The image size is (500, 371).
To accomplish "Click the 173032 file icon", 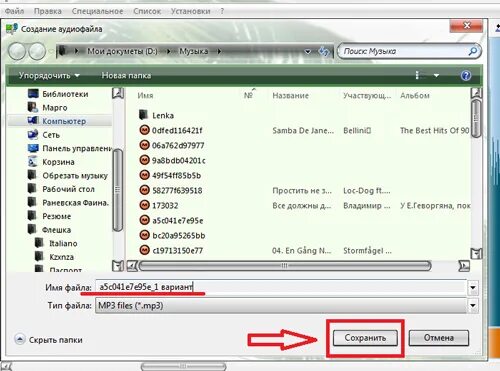I will click(x=144, y=205).
